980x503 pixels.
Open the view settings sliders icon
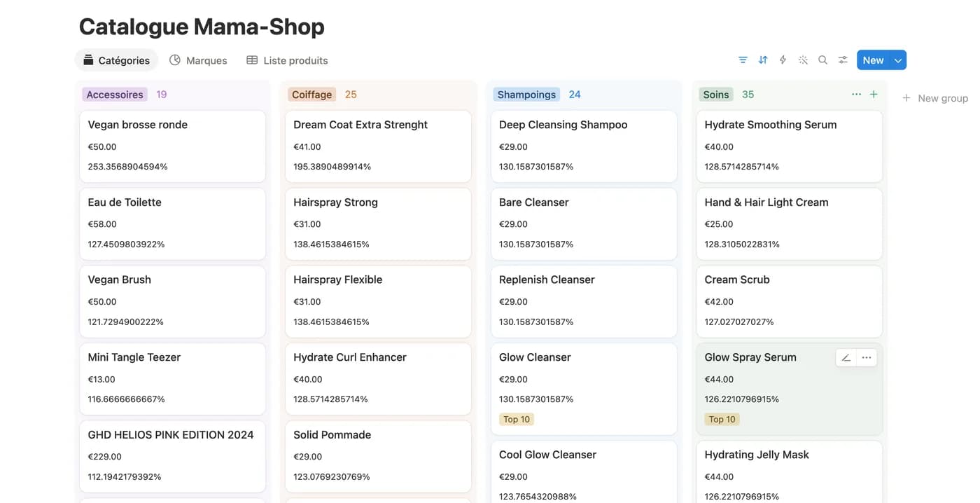point(843,60)
